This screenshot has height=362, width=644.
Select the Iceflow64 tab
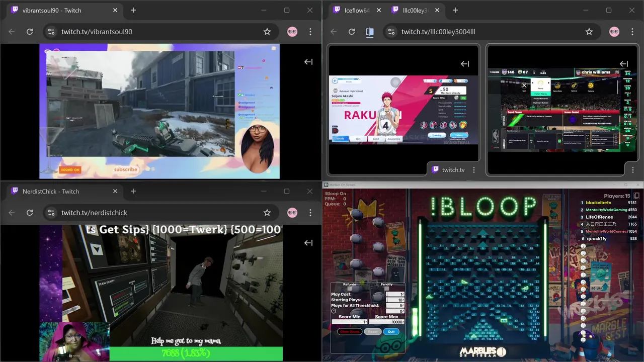pyautogui.click(x=356, y=10)
